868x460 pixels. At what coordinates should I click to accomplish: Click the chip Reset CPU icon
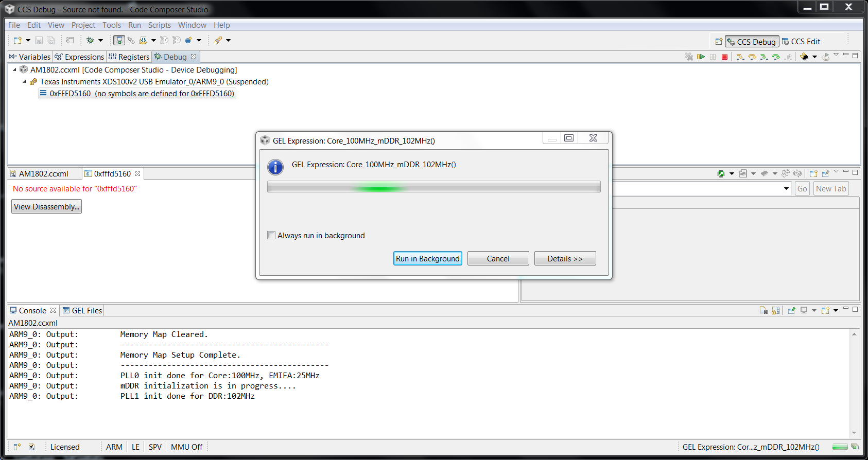(x=804, y=57)
